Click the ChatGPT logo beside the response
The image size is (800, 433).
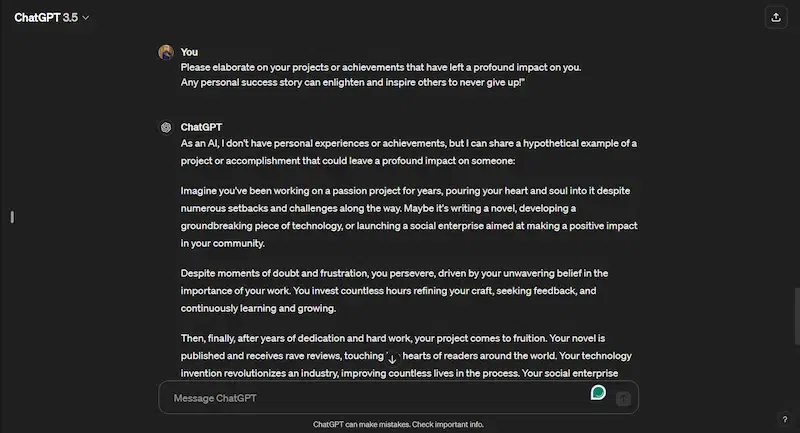166,127
